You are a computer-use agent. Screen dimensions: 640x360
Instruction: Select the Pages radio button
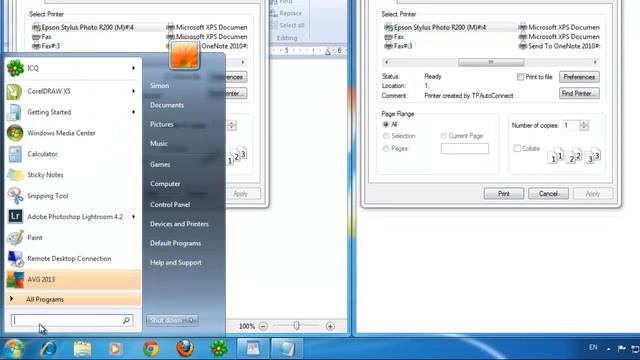click(x=386, y=149)
